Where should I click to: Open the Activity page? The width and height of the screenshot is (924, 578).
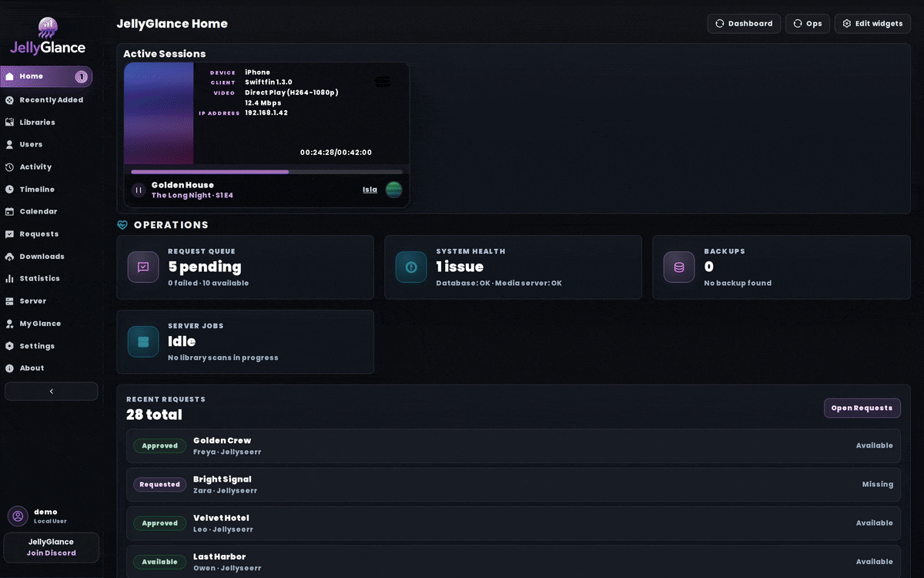tap(35, 167)
